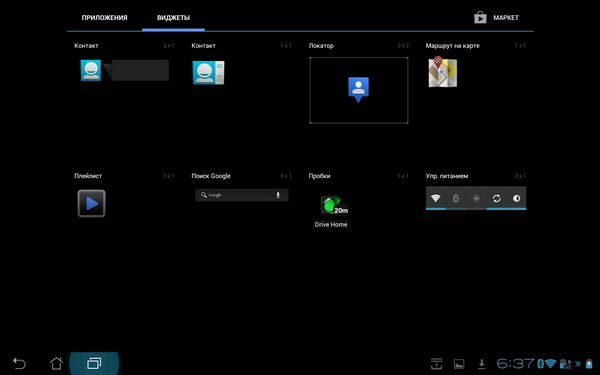The width and height of the screenshot is (600, 375).
Task: Switch to the Приложения tab
Action: pyautogui.click(x=104, y=18)
